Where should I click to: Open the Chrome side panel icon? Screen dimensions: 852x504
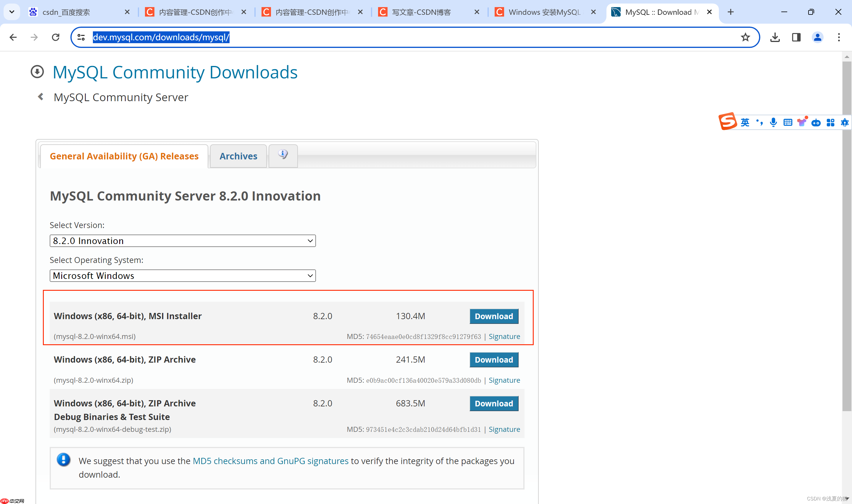(796, 37)
